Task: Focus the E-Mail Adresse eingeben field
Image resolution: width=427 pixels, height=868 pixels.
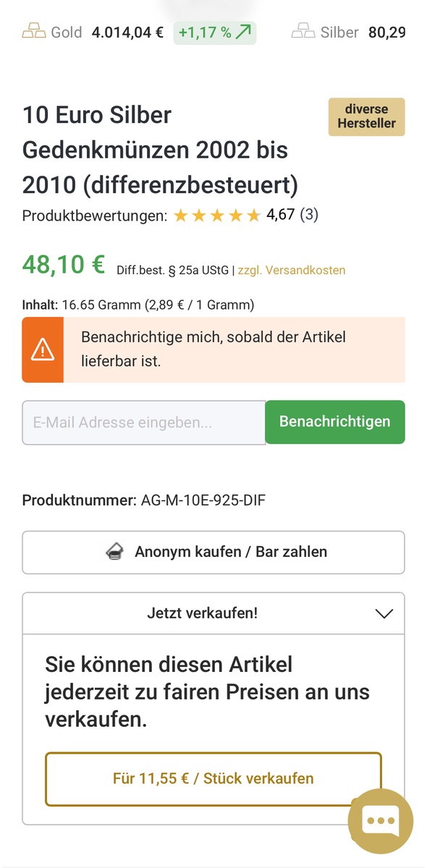Action: click(x=144, y=422)
